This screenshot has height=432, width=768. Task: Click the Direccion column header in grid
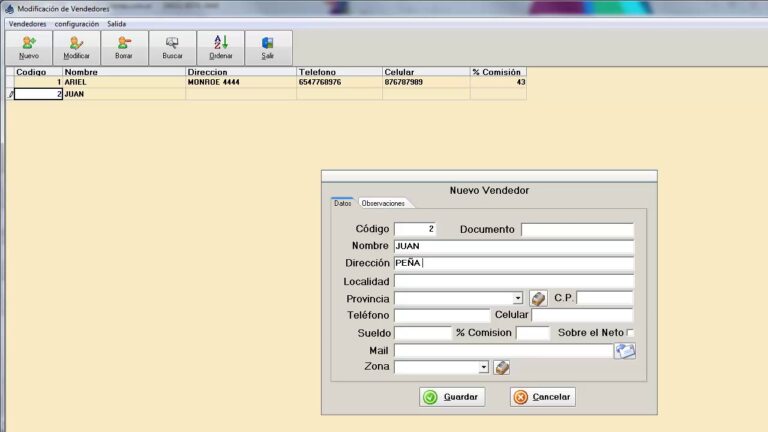[x=241, y=72]
